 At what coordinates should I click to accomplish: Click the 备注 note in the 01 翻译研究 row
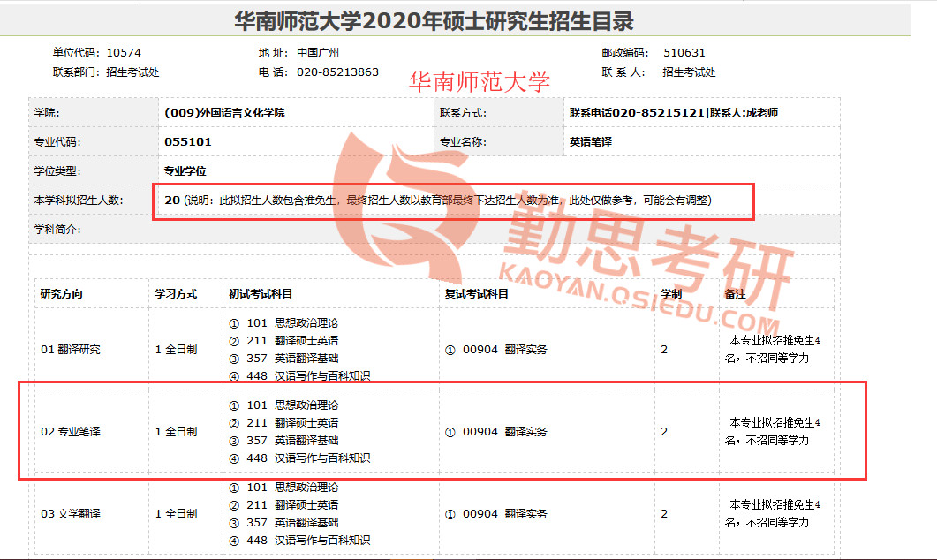[x=772, y=350]
